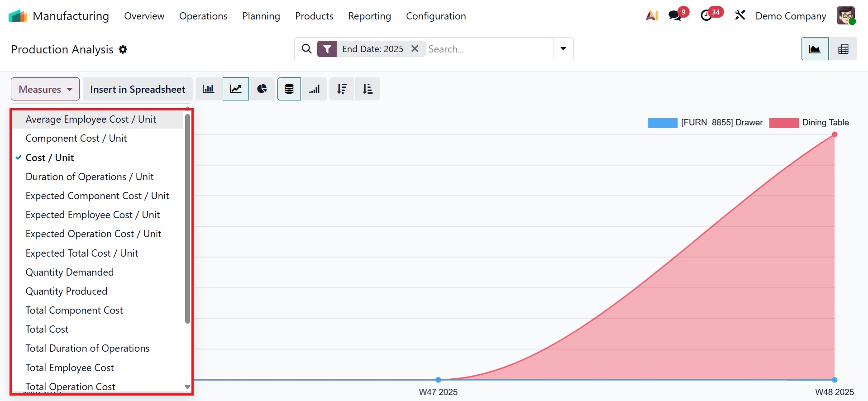Image resolution: width=868 pixels, height=401 pixels.
Task: Sort chart in ascending order
Action: tap(367, 89)
